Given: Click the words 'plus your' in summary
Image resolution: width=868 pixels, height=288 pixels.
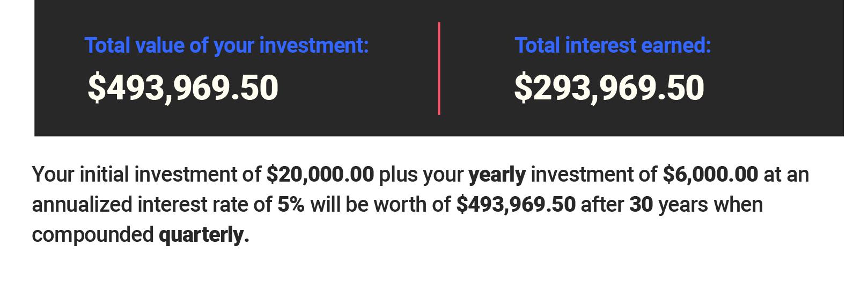Looking at the screenshot, I should [x=421, y=175].
